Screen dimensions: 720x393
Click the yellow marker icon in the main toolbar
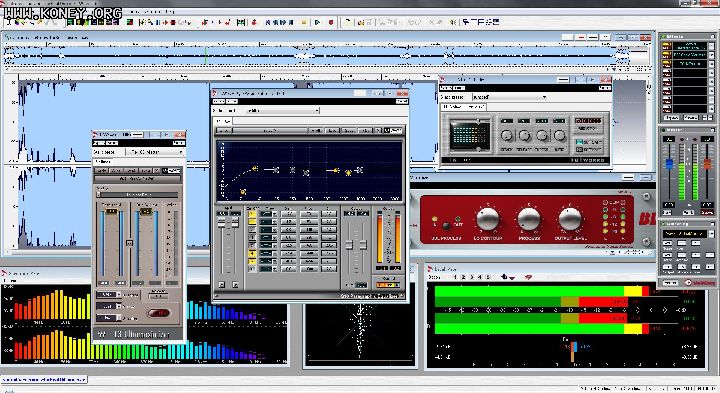pos(304,22)
